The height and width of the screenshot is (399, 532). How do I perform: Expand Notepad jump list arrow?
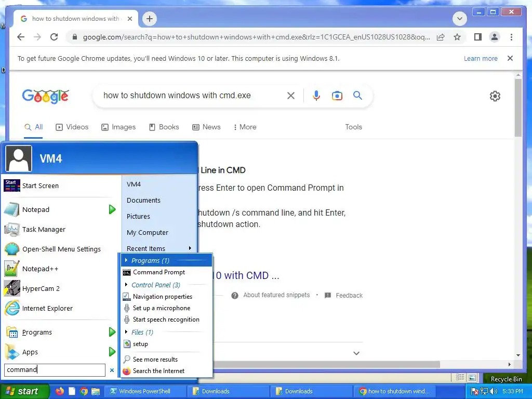click(112, 210)
